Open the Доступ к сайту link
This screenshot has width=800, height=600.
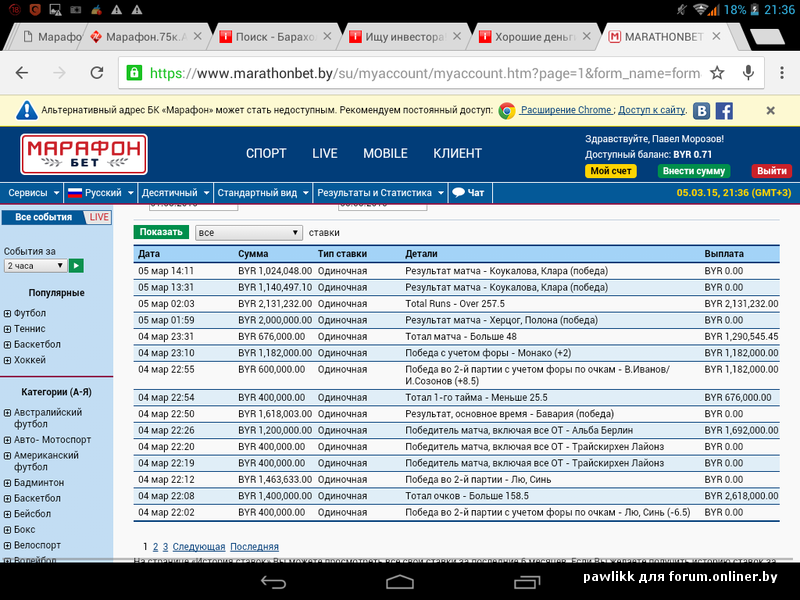pos(652,110)
